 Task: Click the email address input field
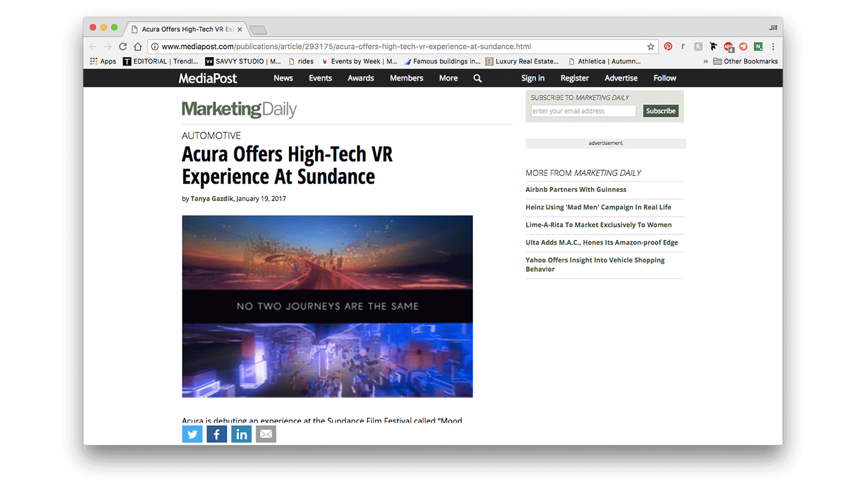click(x=583, y=111)
